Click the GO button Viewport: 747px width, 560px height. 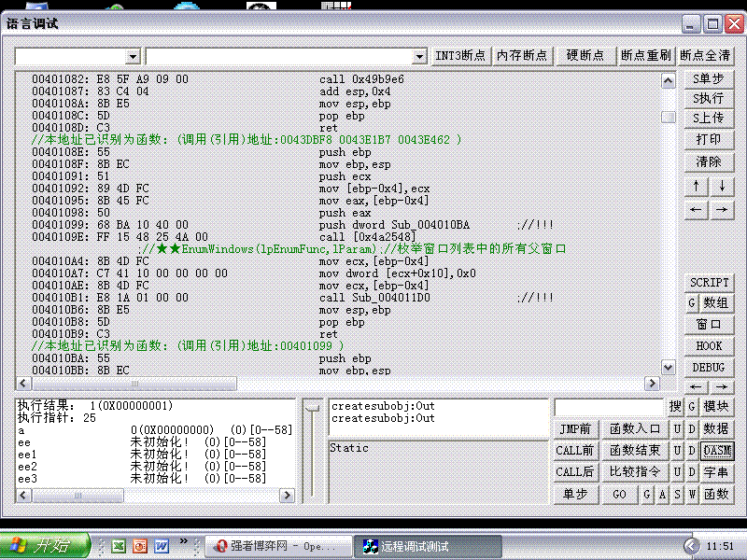[620, 495]
